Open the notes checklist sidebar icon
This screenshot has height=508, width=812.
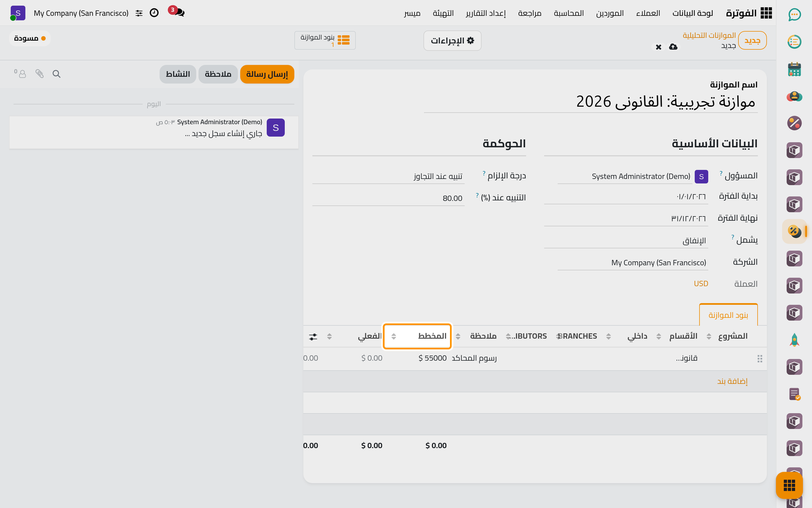coord(794,394)
